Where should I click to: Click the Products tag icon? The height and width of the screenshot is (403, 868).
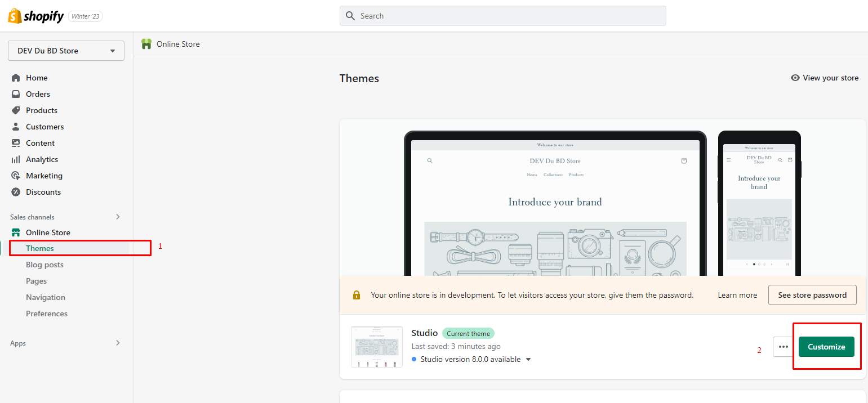[x=16, y=110]
